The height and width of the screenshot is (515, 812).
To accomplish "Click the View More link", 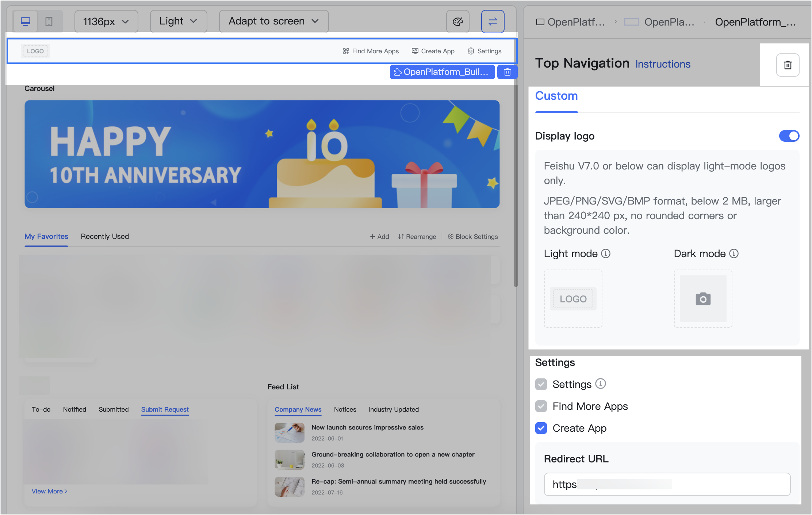I will click(49, 491).
